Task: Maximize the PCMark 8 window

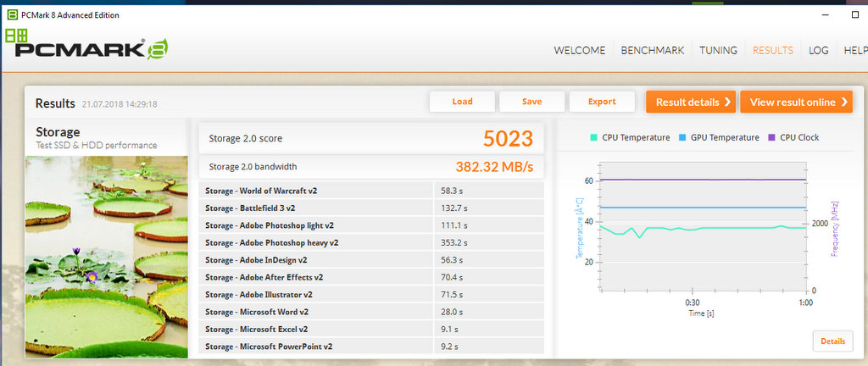Action: [x=854, y=15]
